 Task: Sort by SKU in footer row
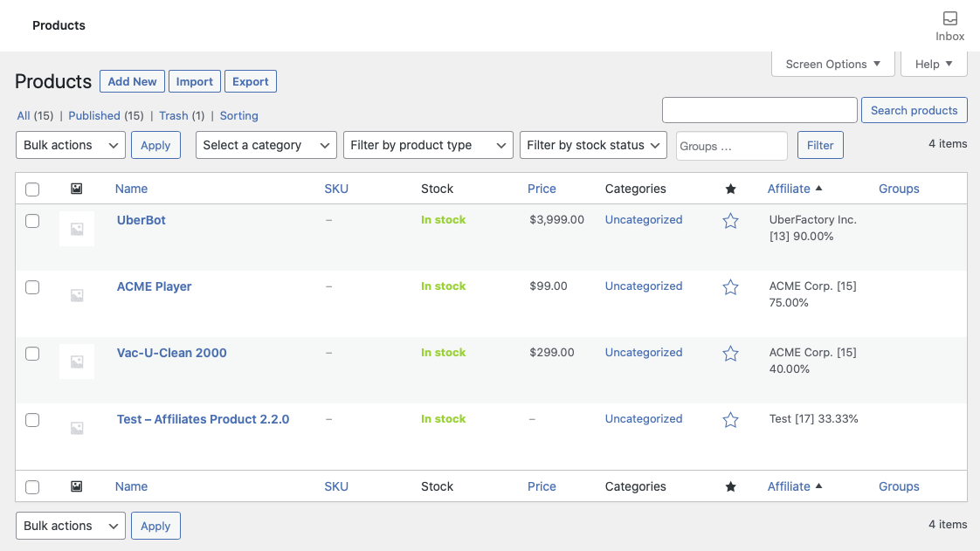[x=336, y=486]
